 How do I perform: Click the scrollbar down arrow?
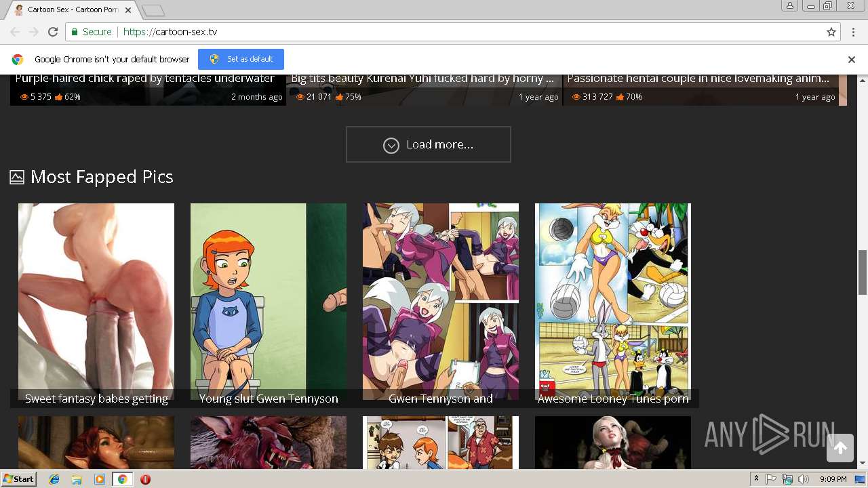coord(863,464)
